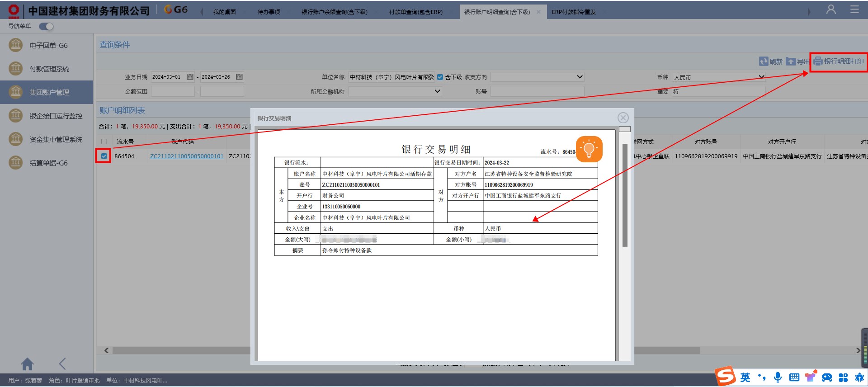Close the 银行交易明细 dialog
Image resolution: width=868 pixels, height=387 pixels.
623,118
